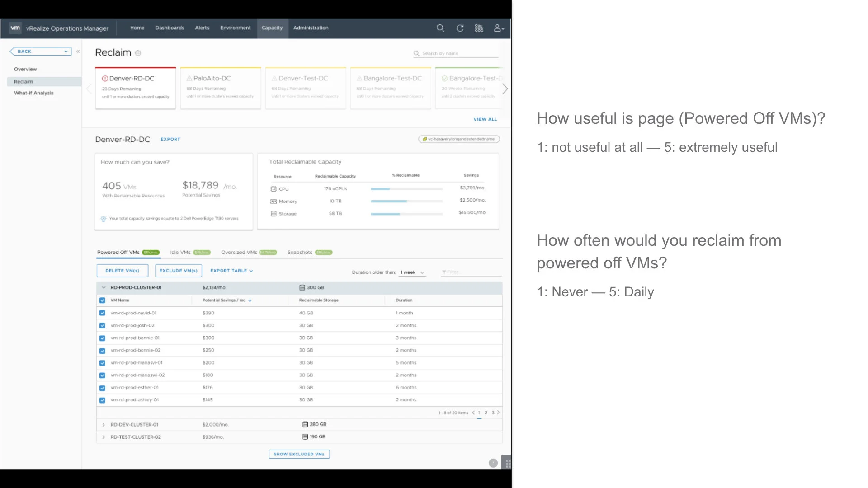Uncheck the vm-rd-prod-navid-01 checkbox
This screenshot has height=488, width=868.
(x=102, y=313)
